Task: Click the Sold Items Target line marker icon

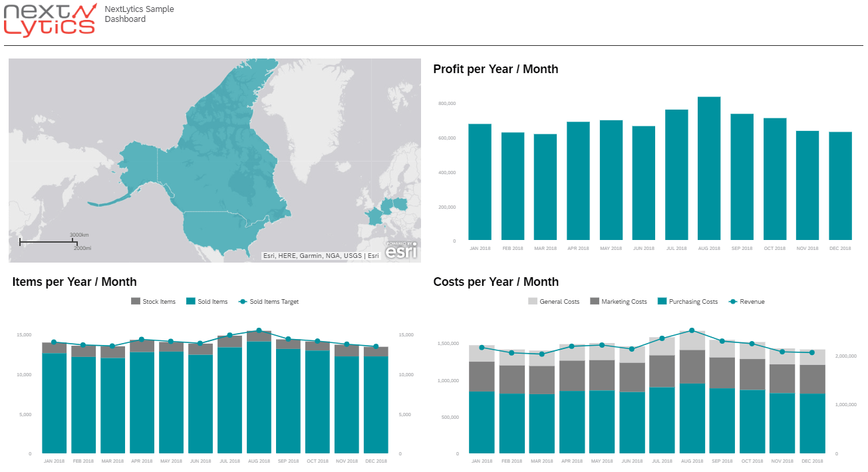Action: point(242,301)
